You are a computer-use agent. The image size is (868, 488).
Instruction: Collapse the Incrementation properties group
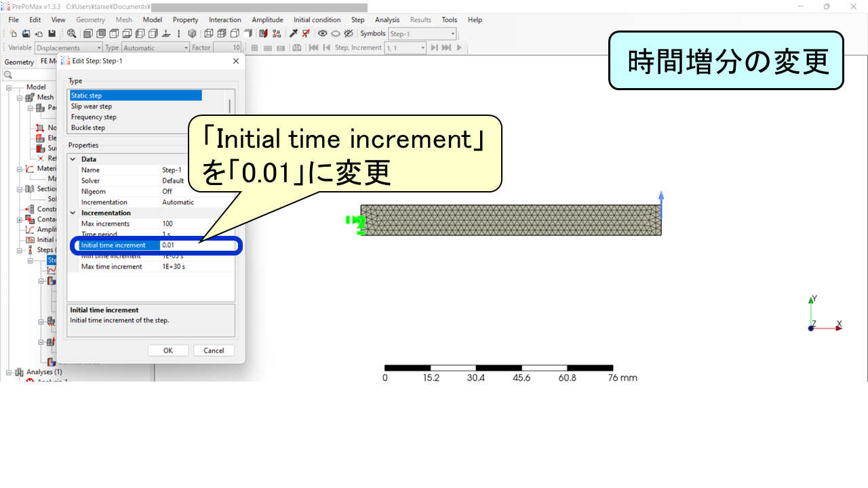coord(73,213)
